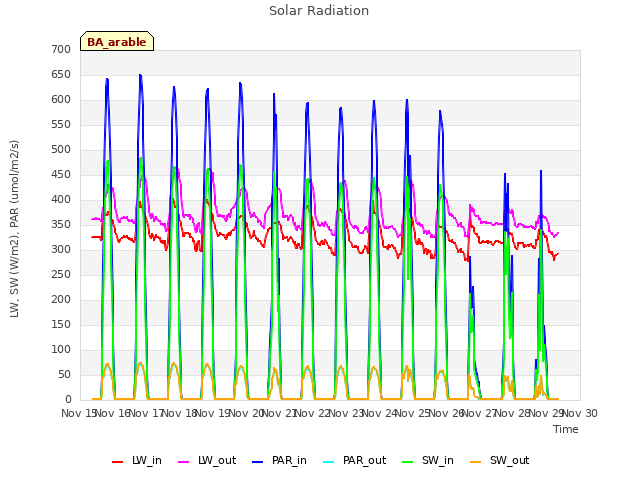This screenshot has width=640, height=480.
Task: Click the BA_arable annotation label
Action: (117, 42)
